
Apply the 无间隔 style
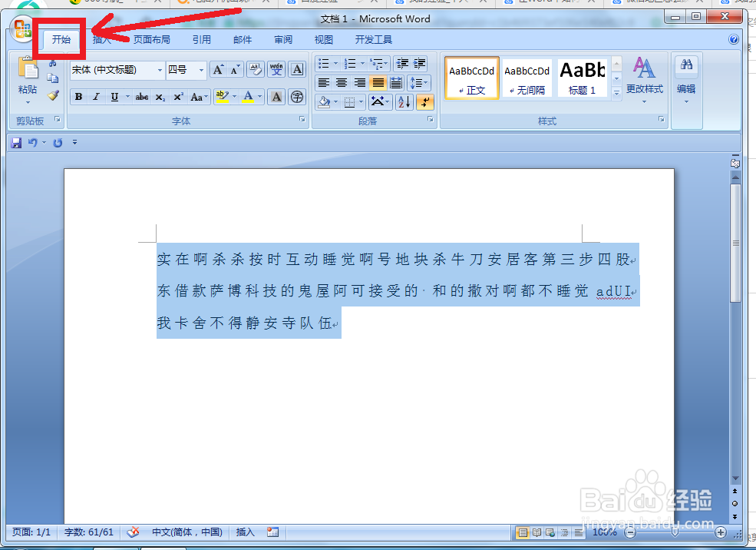pyautogui.click(x=527, y=78)
